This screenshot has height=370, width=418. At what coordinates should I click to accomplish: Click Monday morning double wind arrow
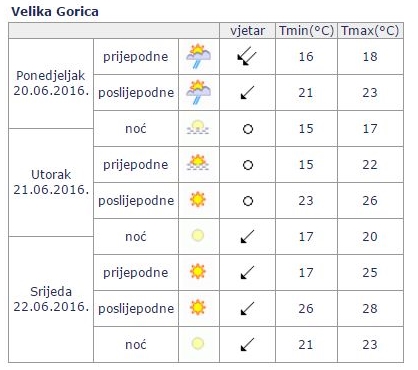[x=247, y=57]
